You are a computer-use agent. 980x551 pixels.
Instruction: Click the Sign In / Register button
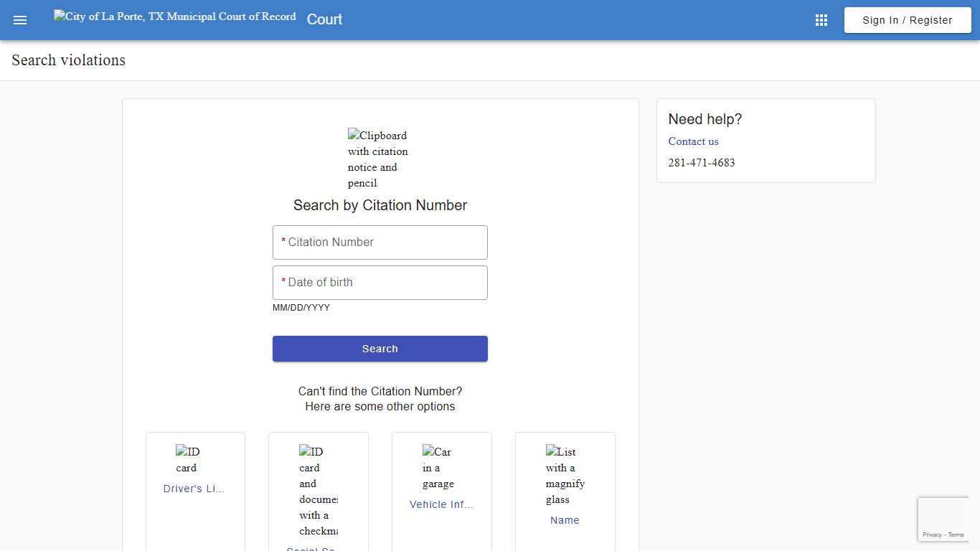[907, 19]
